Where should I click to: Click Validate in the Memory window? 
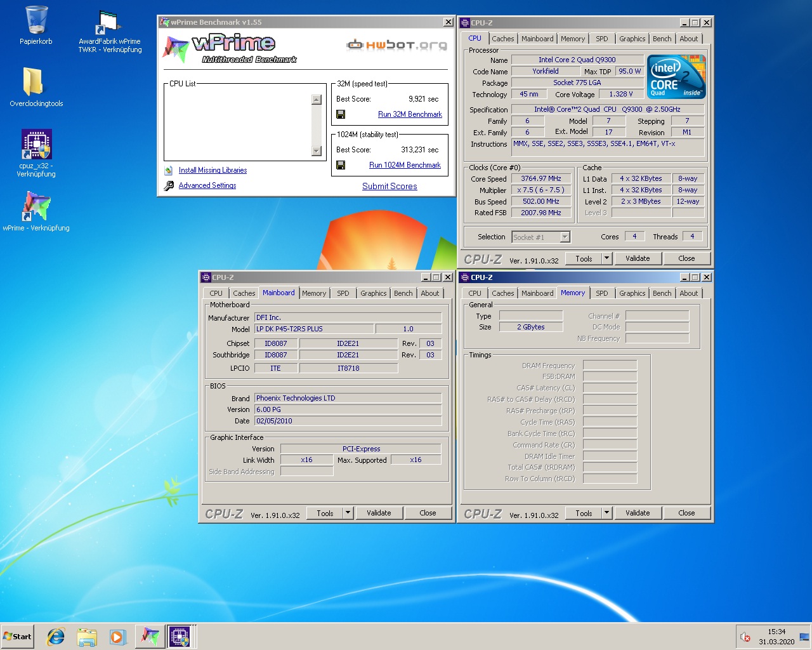pos(638,513)
